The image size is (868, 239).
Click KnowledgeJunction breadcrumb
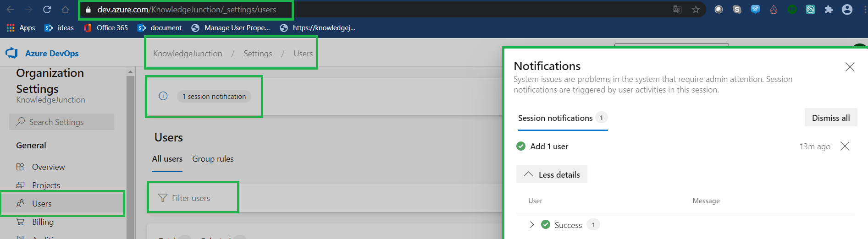coord(188,54)
